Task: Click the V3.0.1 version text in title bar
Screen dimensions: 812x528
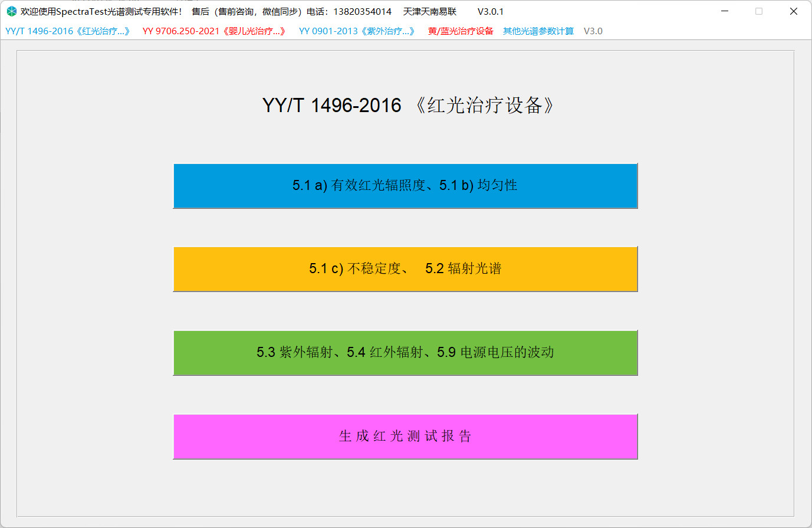Action: pos(490,12)
